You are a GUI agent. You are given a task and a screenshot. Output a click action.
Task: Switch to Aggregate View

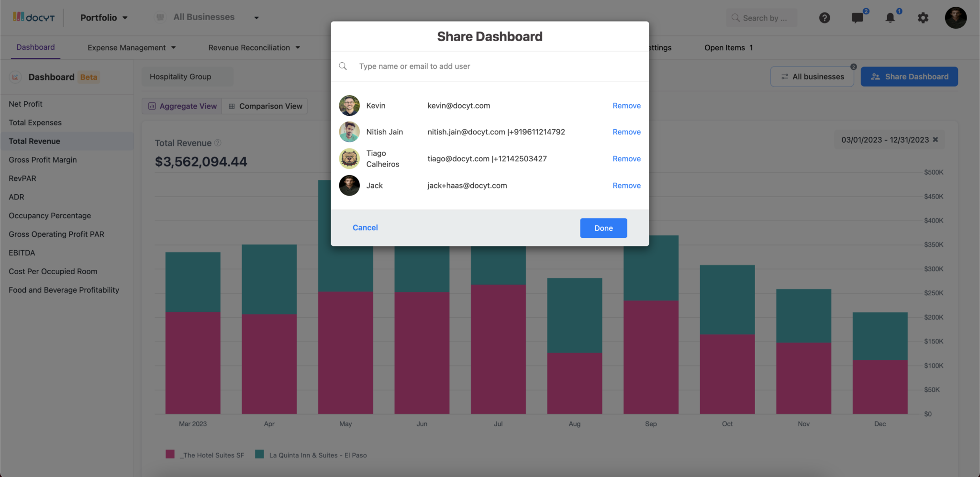click(182, 106)
